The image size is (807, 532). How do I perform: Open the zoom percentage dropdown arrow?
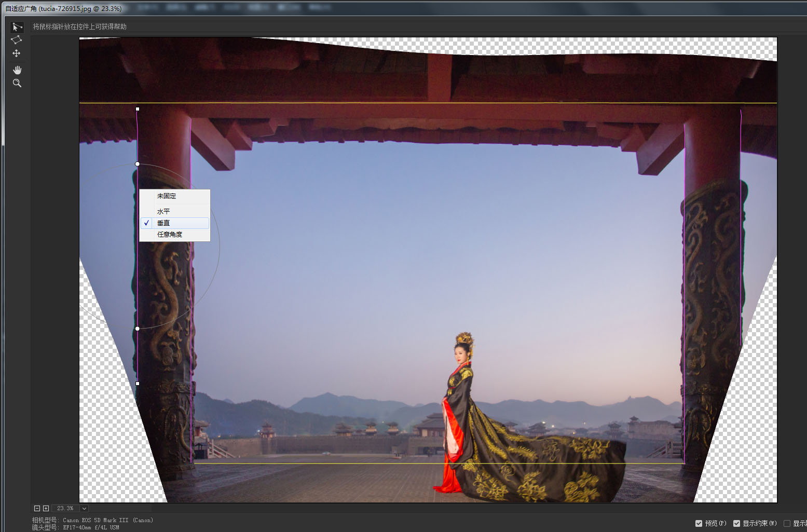click(84, 508)
